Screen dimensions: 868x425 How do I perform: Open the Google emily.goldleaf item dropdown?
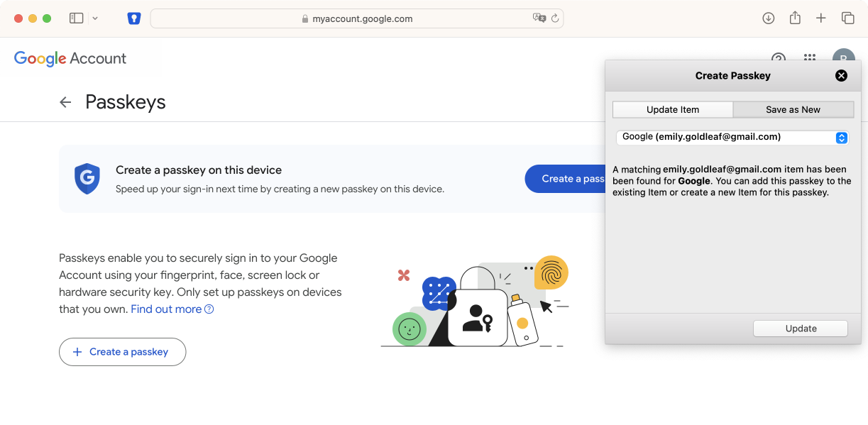[x=732, y=137]
